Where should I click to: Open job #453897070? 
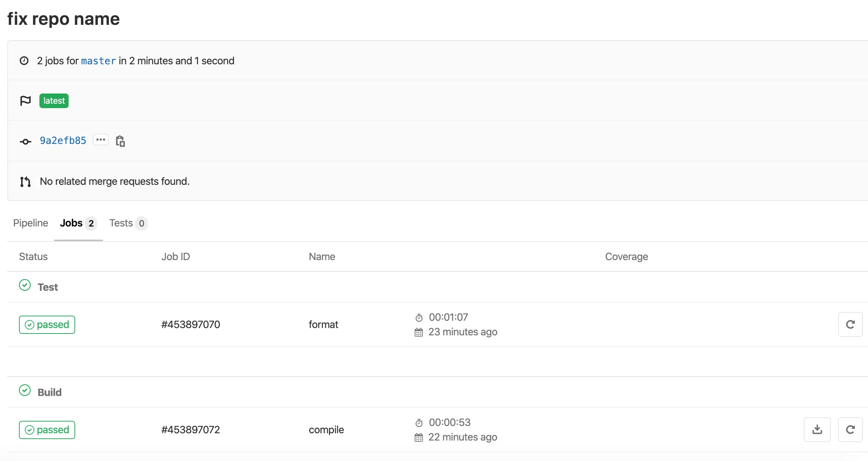click(191, 325)
